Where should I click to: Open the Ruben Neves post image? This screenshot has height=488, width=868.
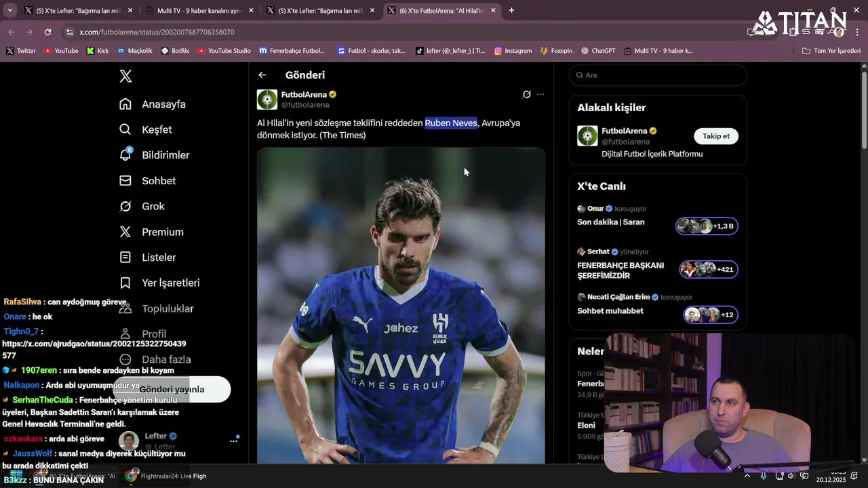pos(401,305)
